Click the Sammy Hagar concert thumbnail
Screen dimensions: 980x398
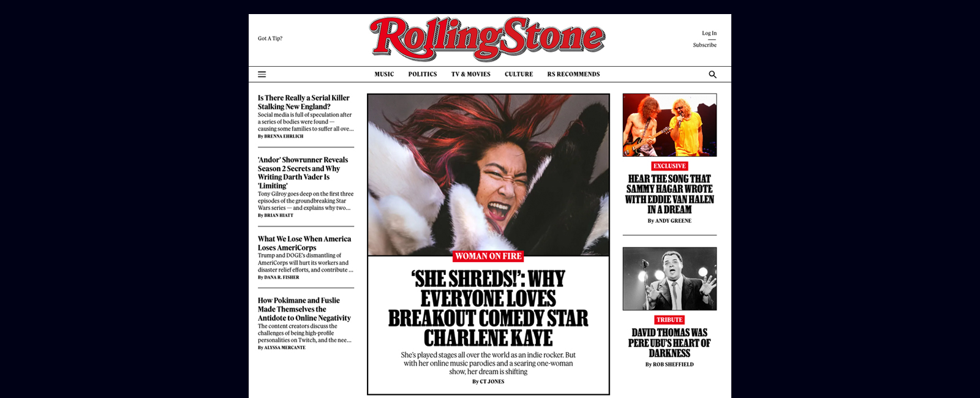point(669,125)
